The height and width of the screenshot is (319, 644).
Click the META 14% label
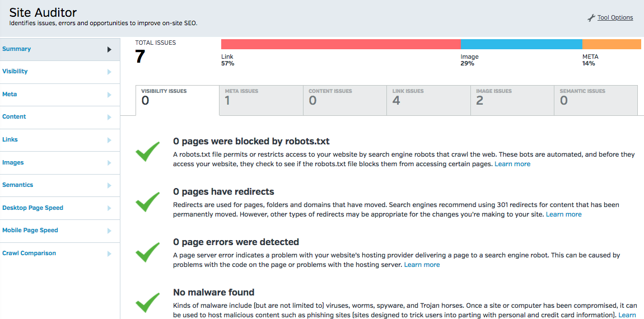click(x=590, y=60)
